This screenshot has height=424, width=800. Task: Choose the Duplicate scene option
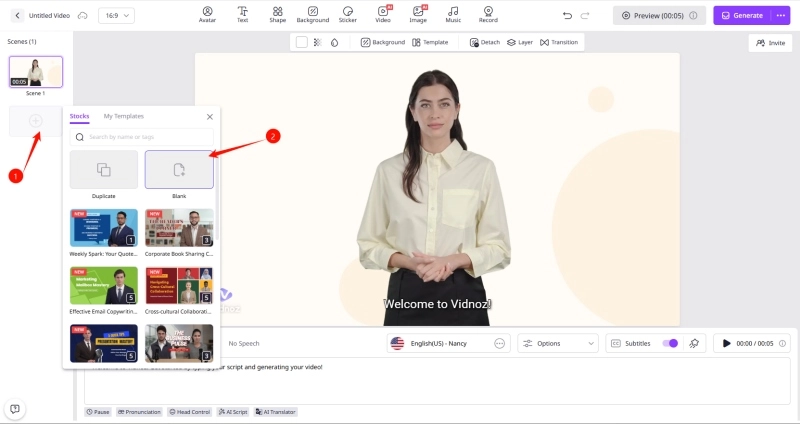(x=104, y=169)
